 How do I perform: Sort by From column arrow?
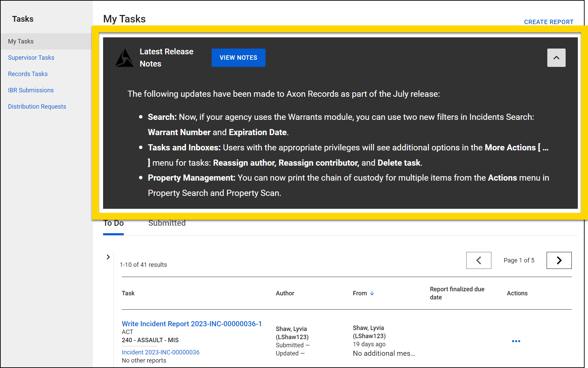[x=372, y=293]
